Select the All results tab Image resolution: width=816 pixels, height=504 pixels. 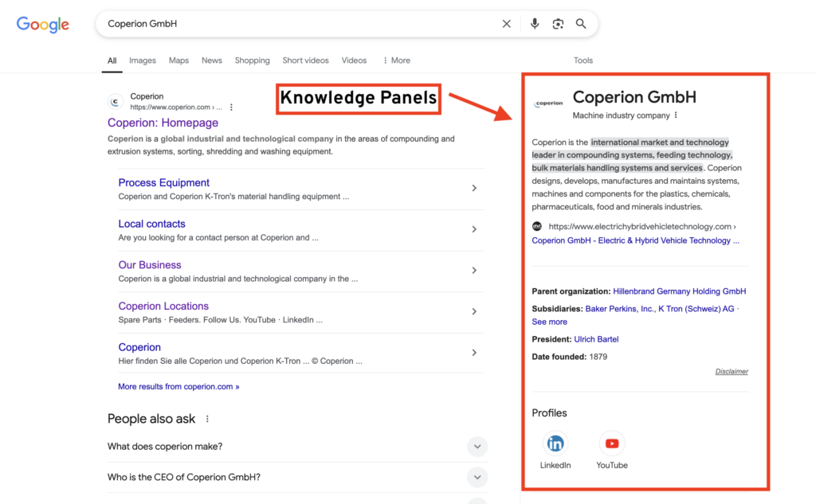pyautogui.click(x=112, y=61)
